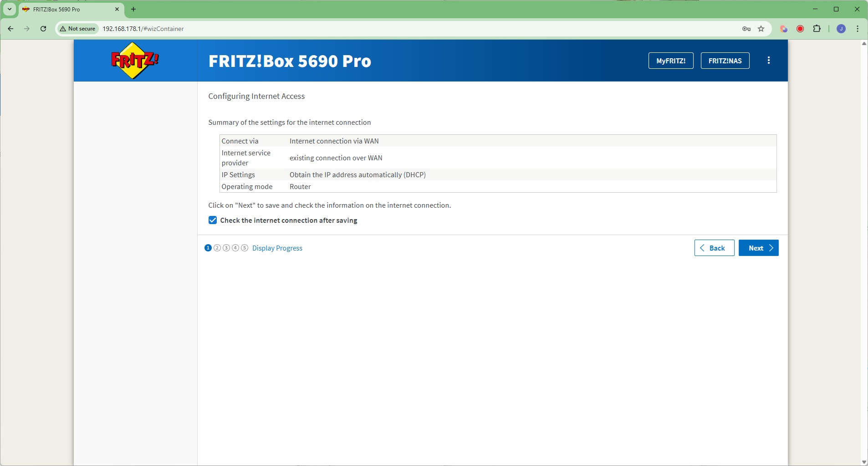
Task: Click the Connect via row label
Action: [x=240, y=141]
